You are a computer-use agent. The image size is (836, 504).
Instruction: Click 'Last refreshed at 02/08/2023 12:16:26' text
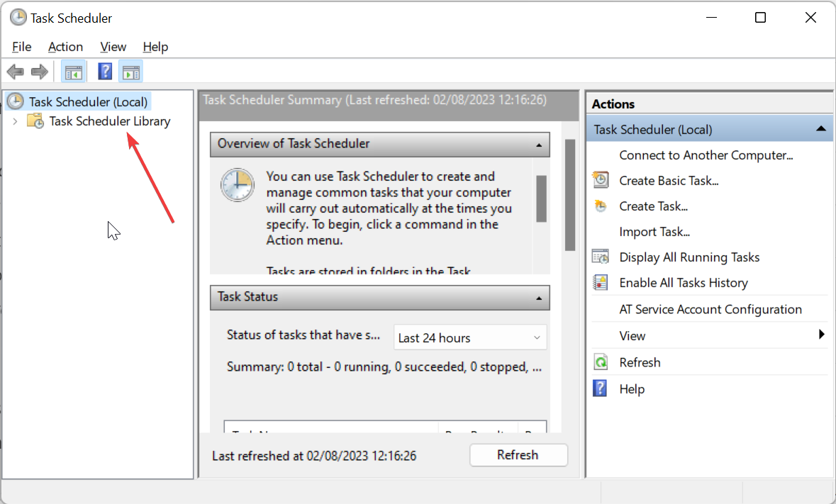click(314, 456)
